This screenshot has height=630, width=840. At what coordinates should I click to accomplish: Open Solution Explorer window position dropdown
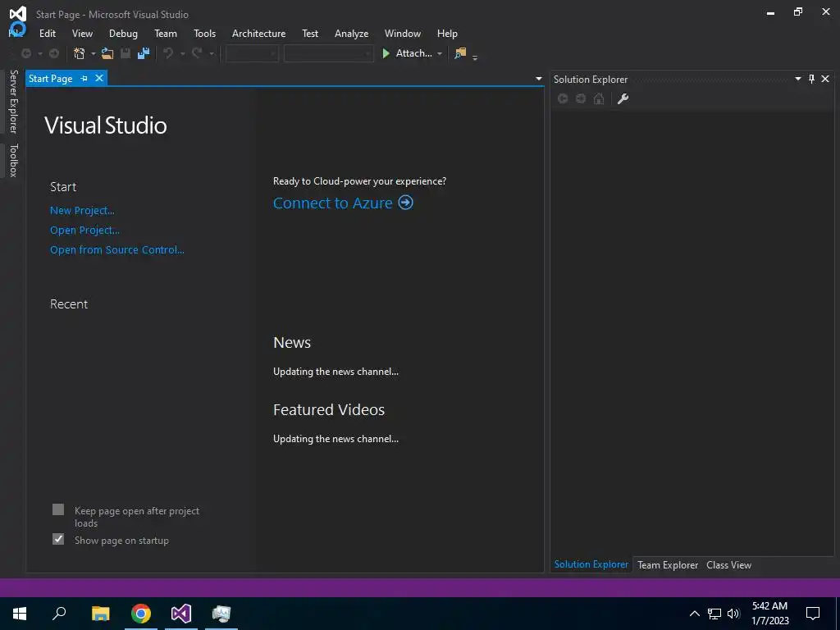[x=797, y=79]
